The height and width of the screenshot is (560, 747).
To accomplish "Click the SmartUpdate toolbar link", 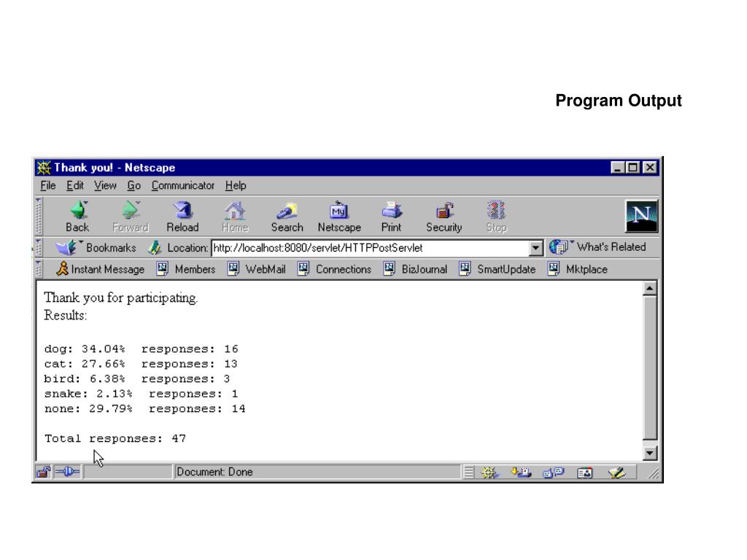I will coord(498,269).
